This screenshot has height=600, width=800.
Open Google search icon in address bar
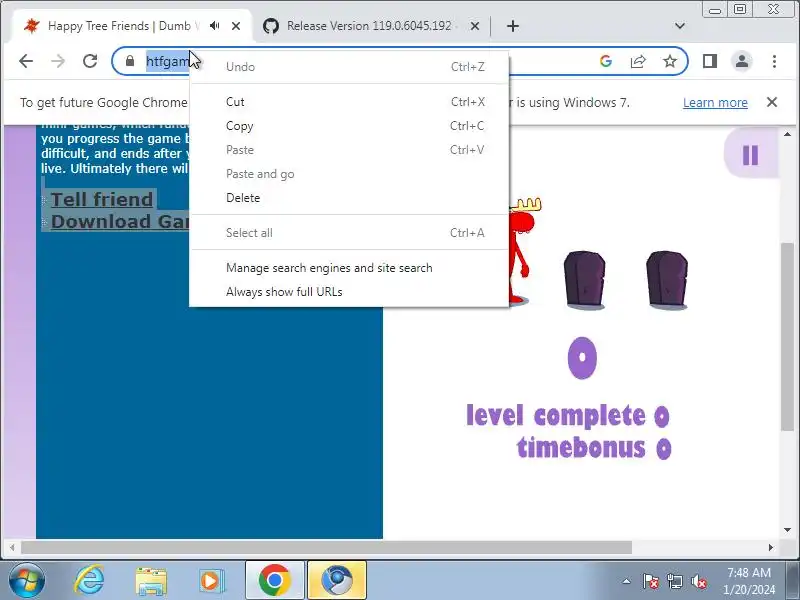click(x=606, y=61)
